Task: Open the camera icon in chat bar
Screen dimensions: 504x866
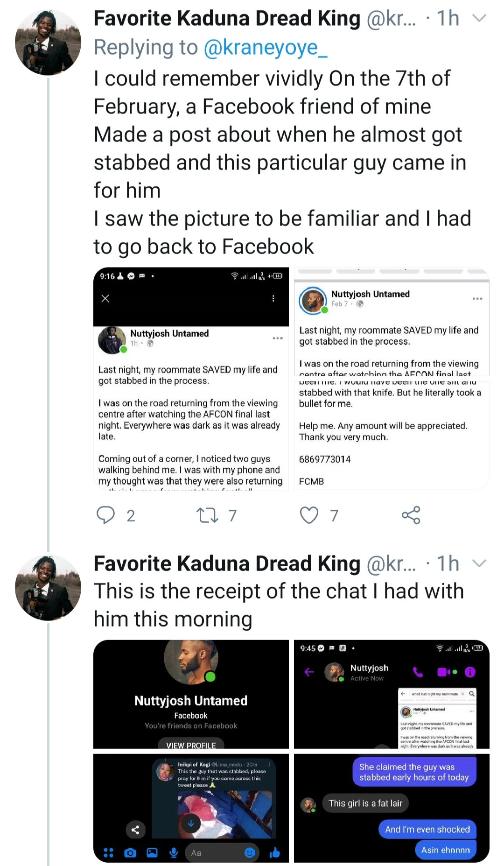Action: click(130, 853)
